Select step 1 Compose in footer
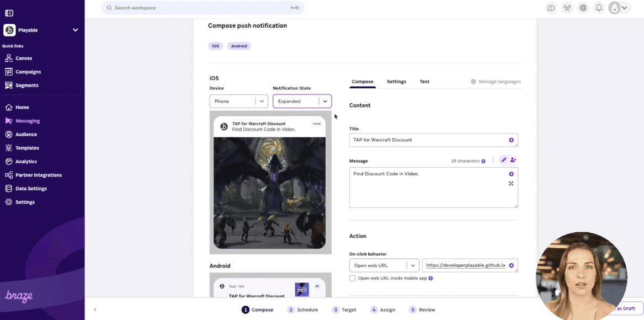This screenshot has height=320, width=644. tap(258, 310)
